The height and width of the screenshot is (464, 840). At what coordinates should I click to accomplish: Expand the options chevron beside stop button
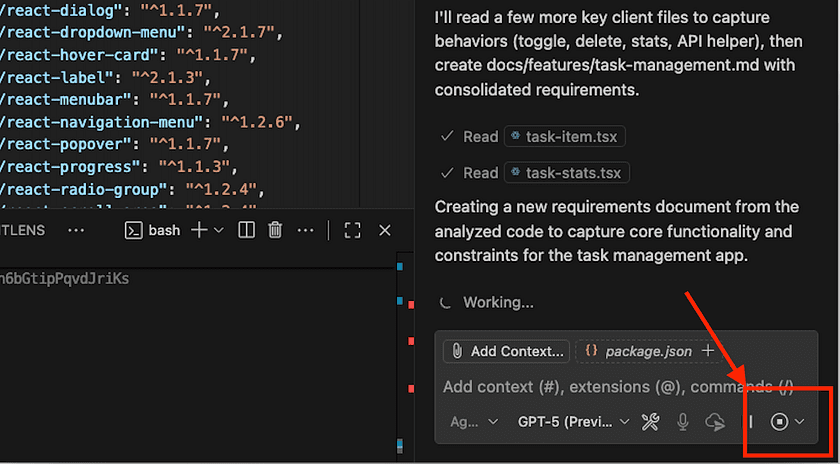coord(800,422)
